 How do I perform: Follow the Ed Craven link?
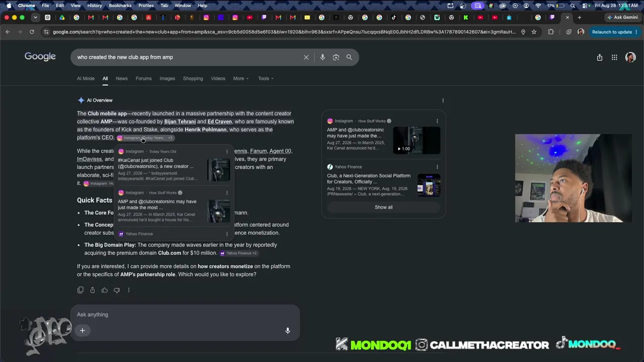click(220, 122)
